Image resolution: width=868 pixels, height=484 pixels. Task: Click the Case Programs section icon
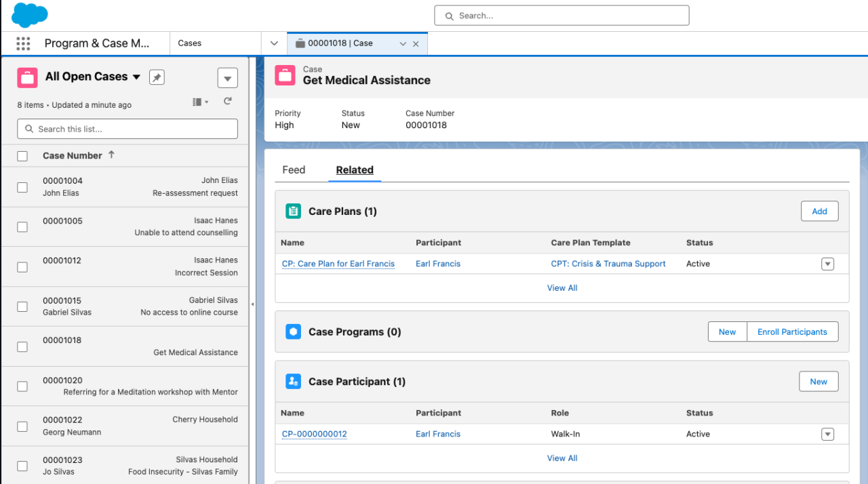pyautogui.click(x=293, y=331)
